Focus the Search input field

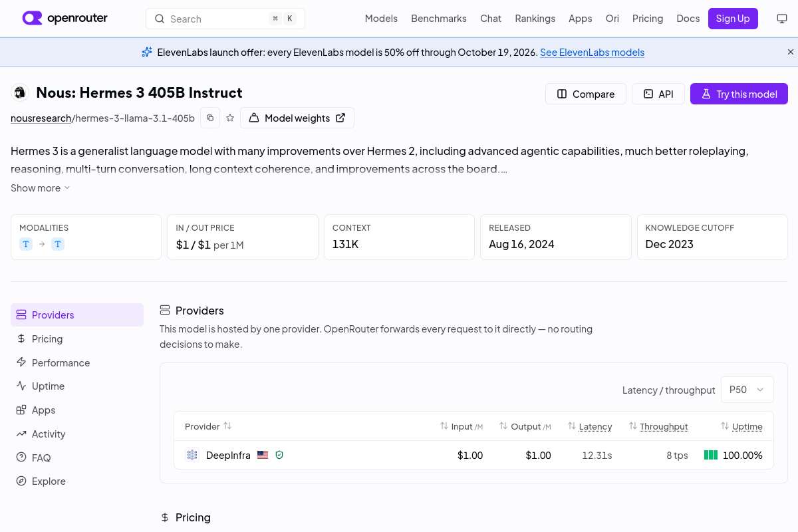click(x=225, y=19)
